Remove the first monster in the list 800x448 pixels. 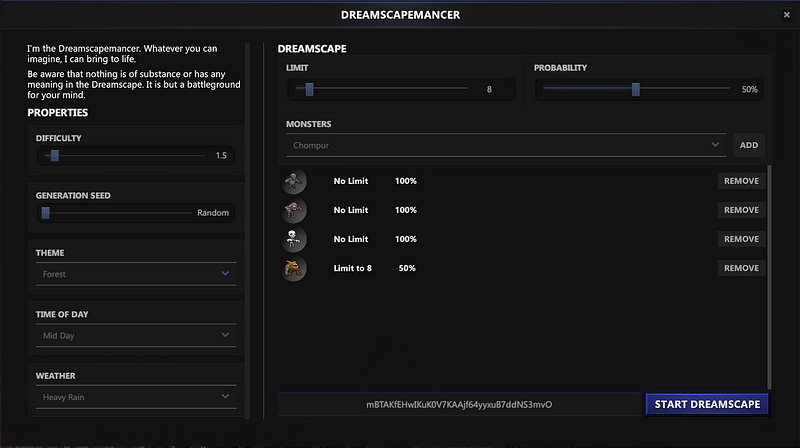coord(741,181)
